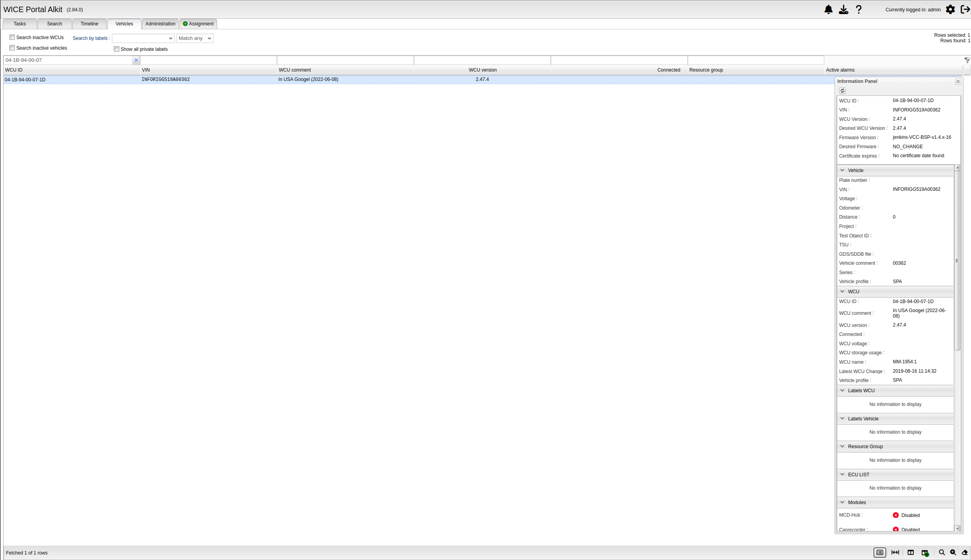Click the download icon in header
The width and height of the screenshot is (971, 560).
pos(843,10)
